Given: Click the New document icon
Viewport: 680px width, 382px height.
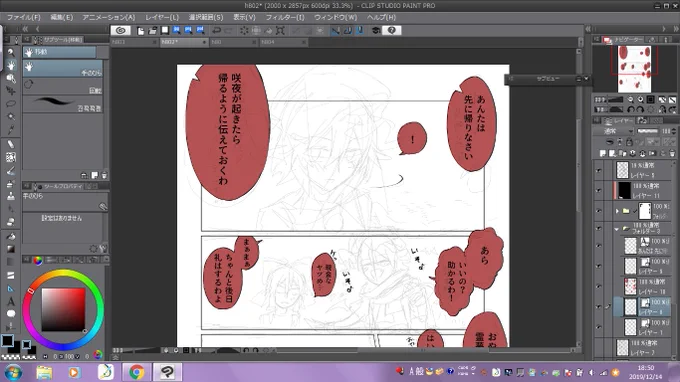Looking at the screenshot, I should click(141, 30).
